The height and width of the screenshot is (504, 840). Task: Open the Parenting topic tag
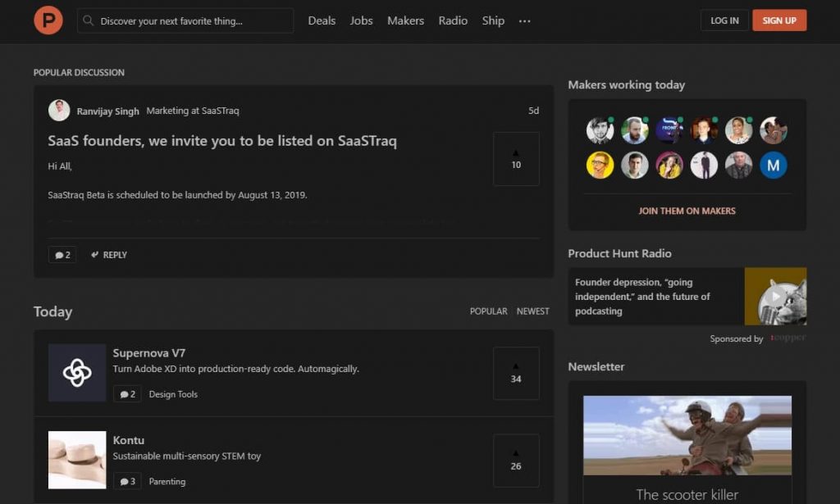[167, 482]
